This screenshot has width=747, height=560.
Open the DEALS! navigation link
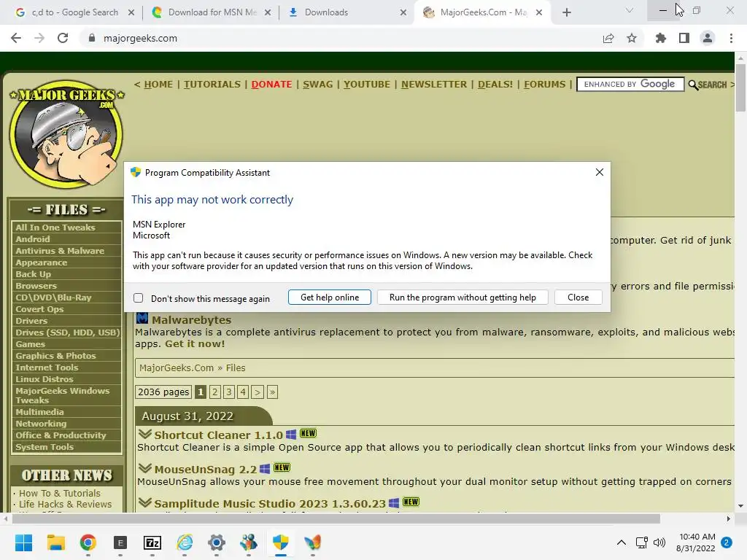tap(495, 85)
